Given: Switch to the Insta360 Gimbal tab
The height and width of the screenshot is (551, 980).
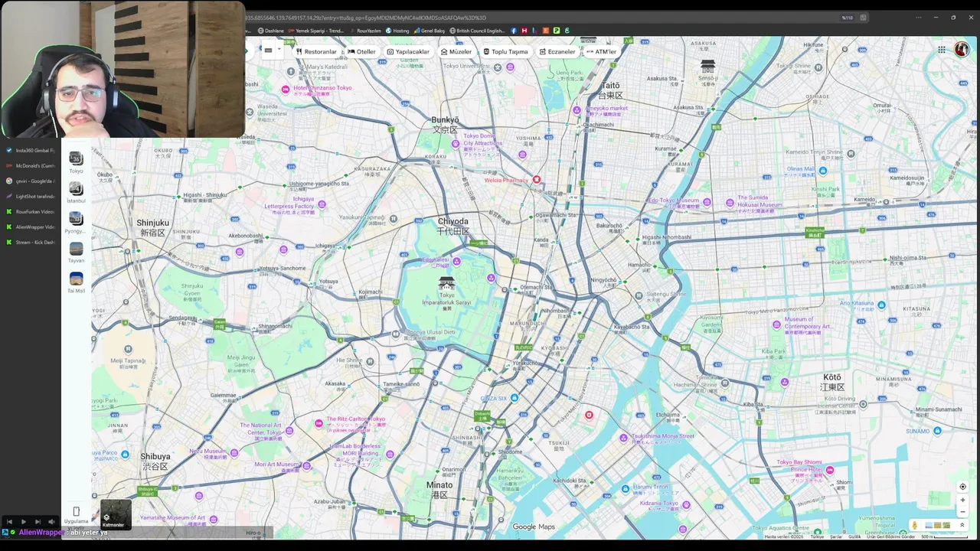Looking at the screenshot, I should pos(31,151).
